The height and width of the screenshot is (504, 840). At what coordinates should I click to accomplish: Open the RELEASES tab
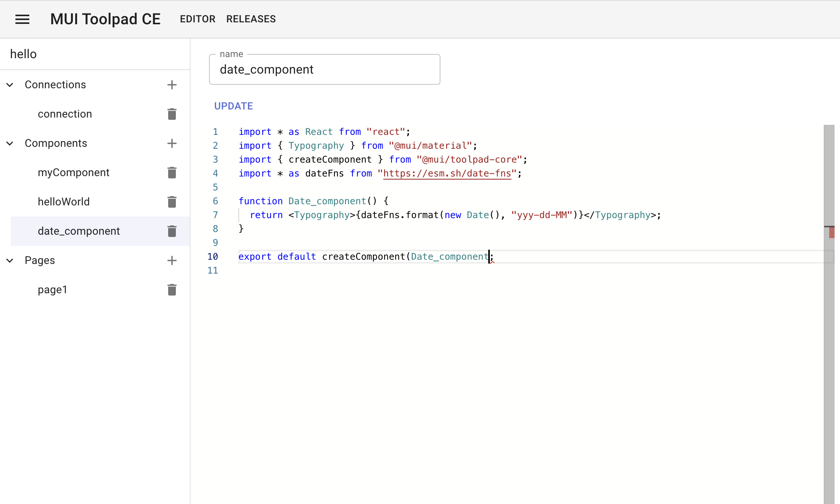tap(251, 19)
